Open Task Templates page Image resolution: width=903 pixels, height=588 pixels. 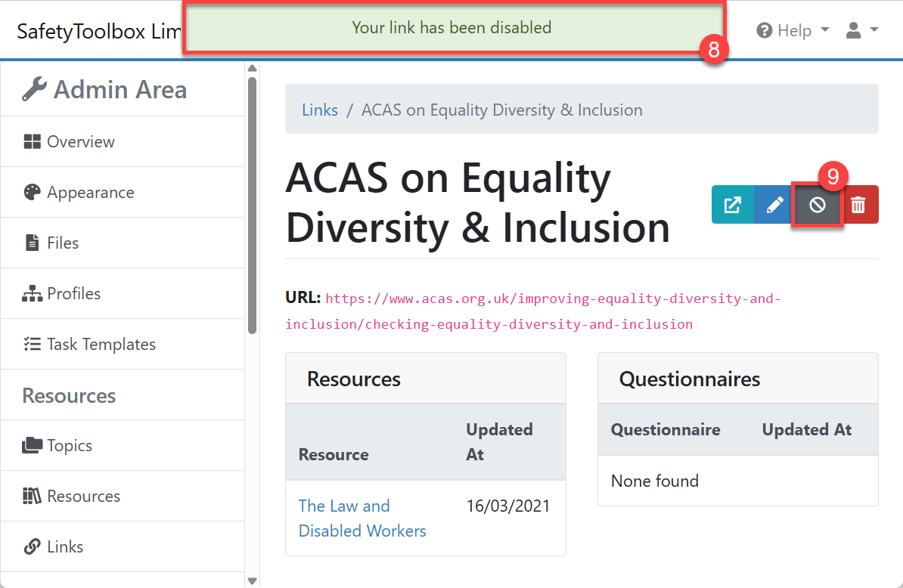(123, 344)
